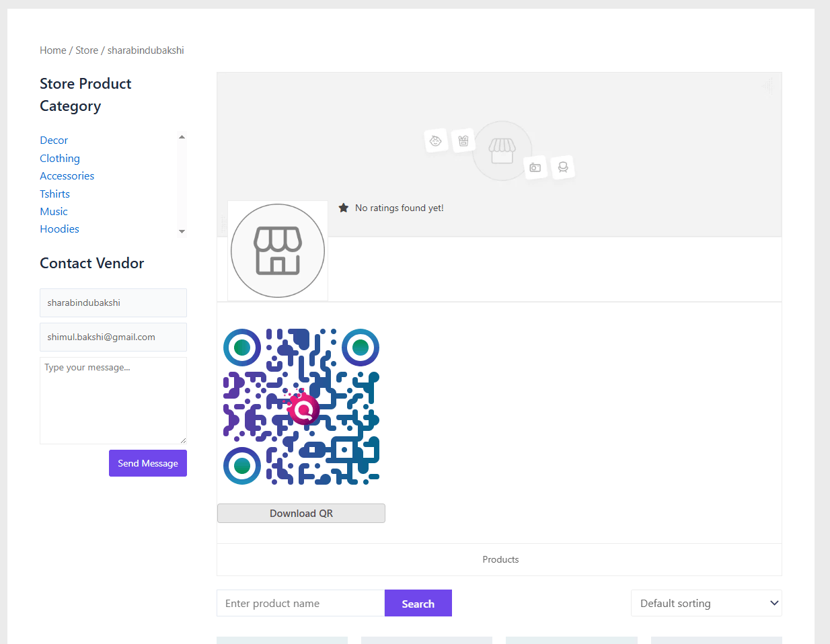Click the store avatar icon
This screenshot has height=644, width=830.
tap(277, 251)
